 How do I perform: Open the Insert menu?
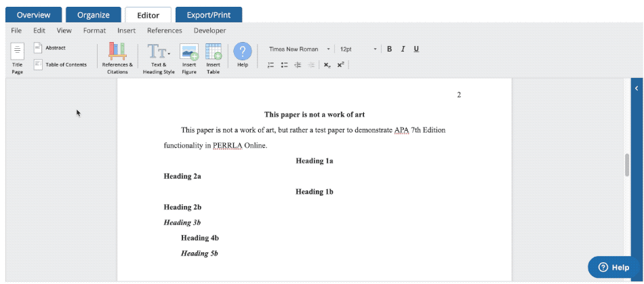(127, 31)
